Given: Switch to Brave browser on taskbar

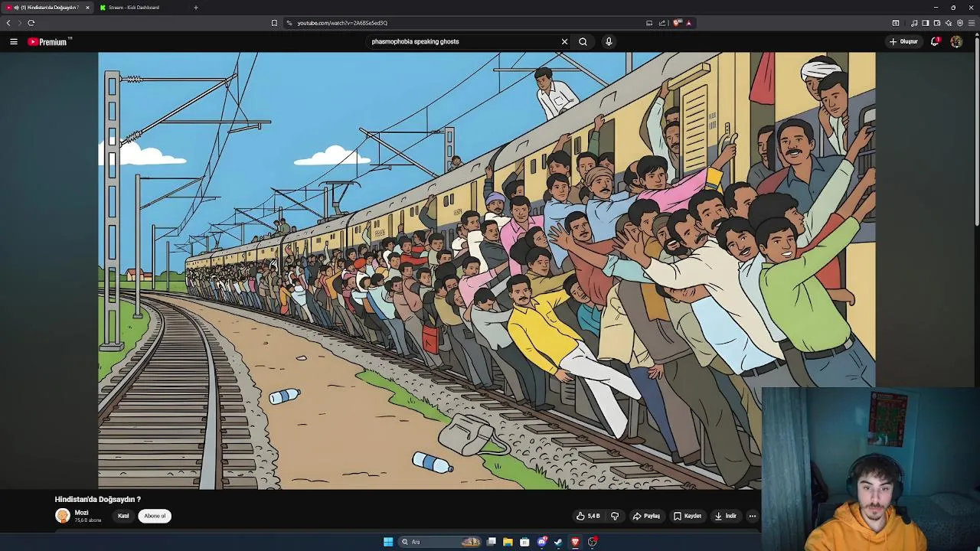Looking at the screenshot, I should click(x=575, y=542).
